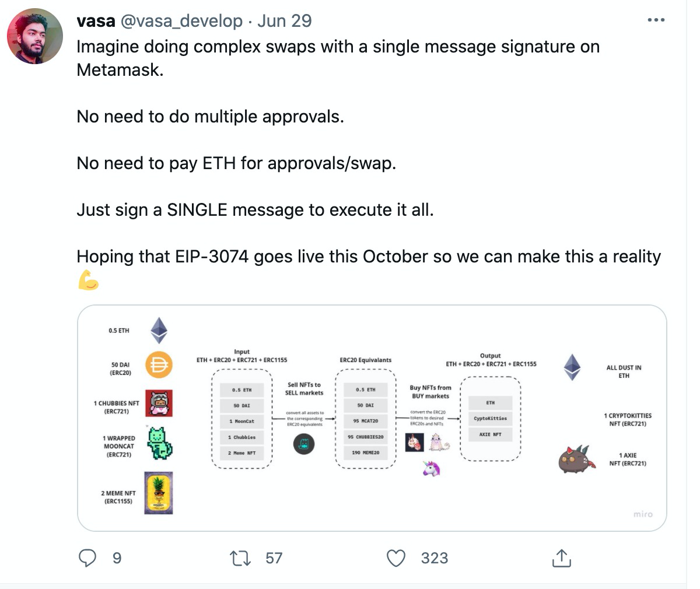Click the display name vasa

click(x=96, y=21)
